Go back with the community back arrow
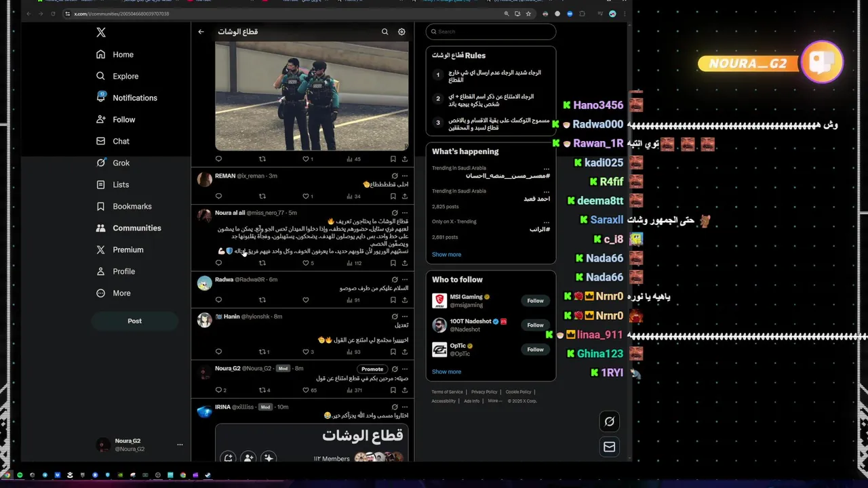 201,32
